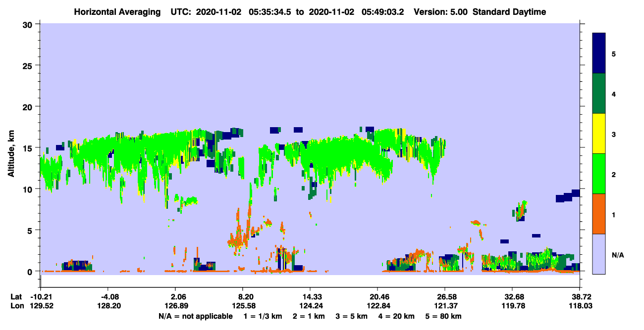This screenshot has height=330, width=644.
Task: Click the legend entry '1 = 1/3 km'
Action: (263, 316)
